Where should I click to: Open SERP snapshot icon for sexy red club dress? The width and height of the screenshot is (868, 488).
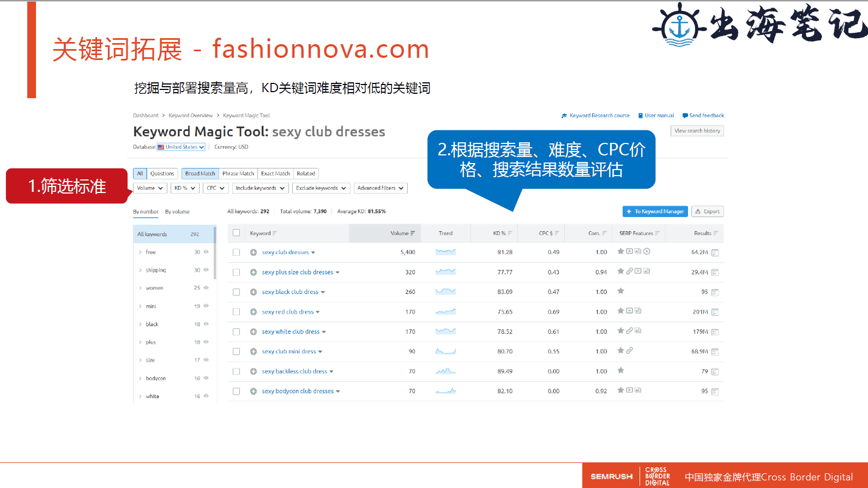[x=715, y=312]
